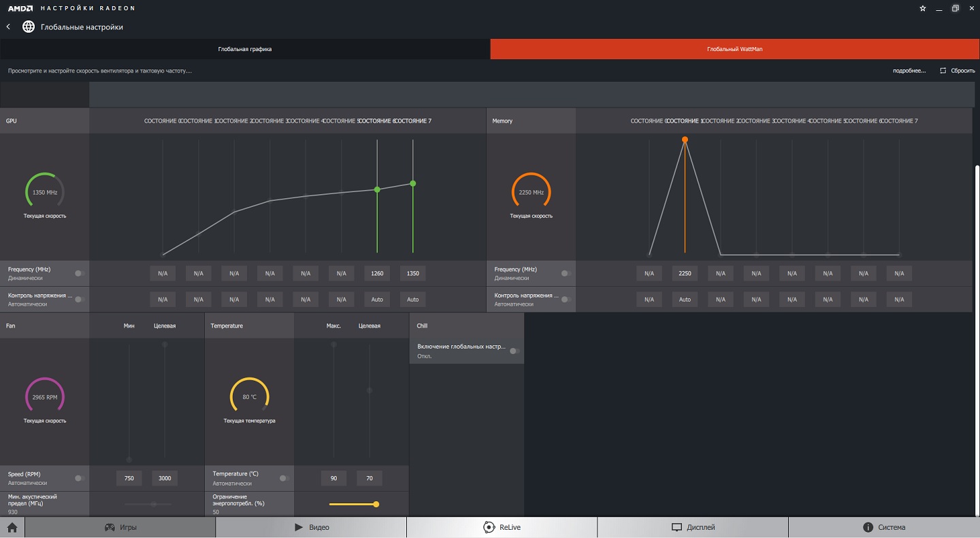Click the Chill panel header label
This screenshot has height=538, width=980.
[x=422, y=326]
